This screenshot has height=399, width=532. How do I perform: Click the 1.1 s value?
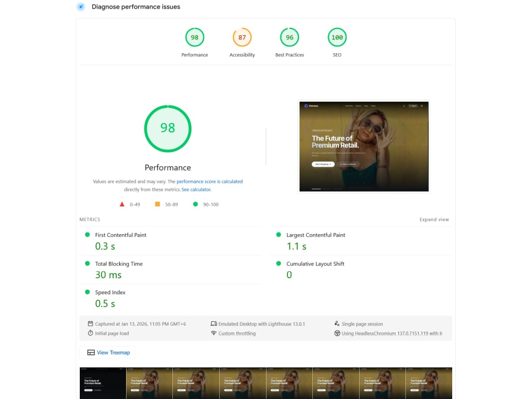[x=296, y=246]
